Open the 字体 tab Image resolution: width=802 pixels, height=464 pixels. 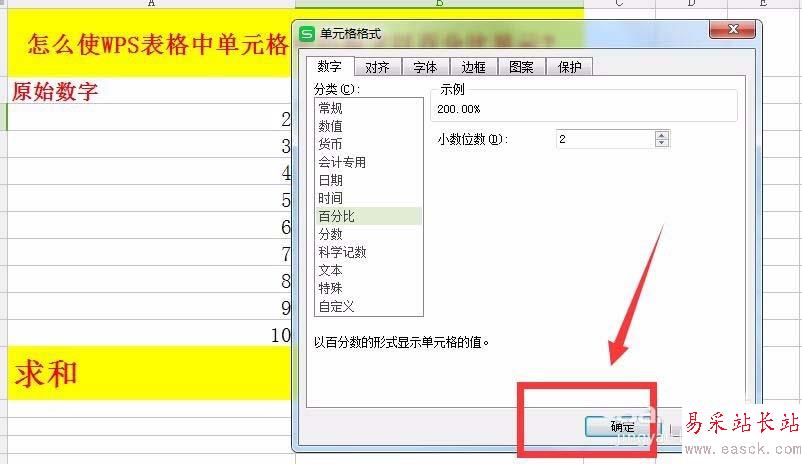click(x=426, y=67)
